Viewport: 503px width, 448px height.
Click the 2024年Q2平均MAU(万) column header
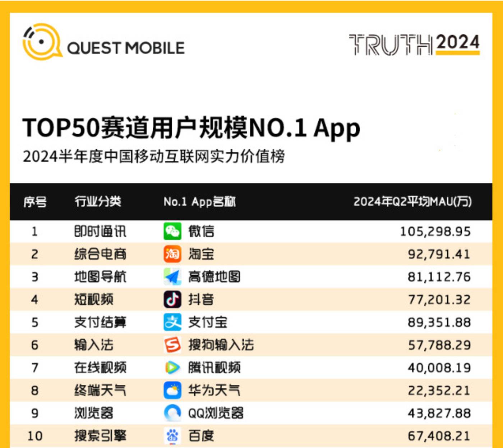pos(412,202)
